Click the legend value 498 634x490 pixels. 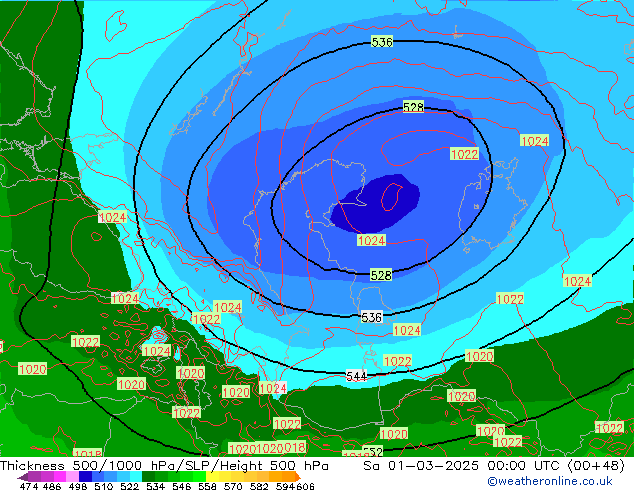click(78, 486)
